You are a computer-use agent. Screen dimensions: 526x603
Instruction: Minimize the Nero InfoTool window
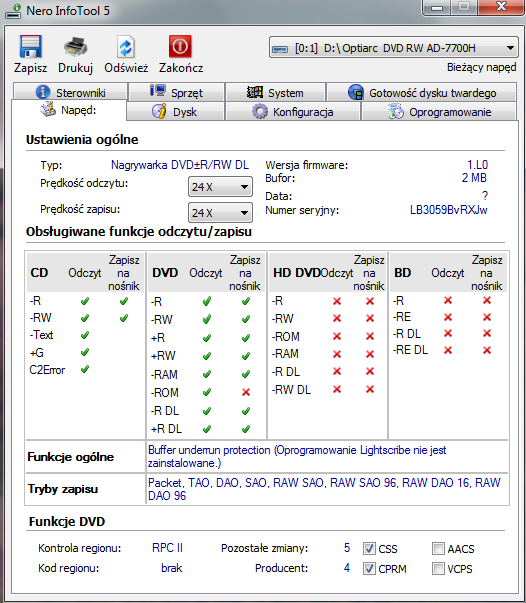pyautogui.click(x=436, y=8)
